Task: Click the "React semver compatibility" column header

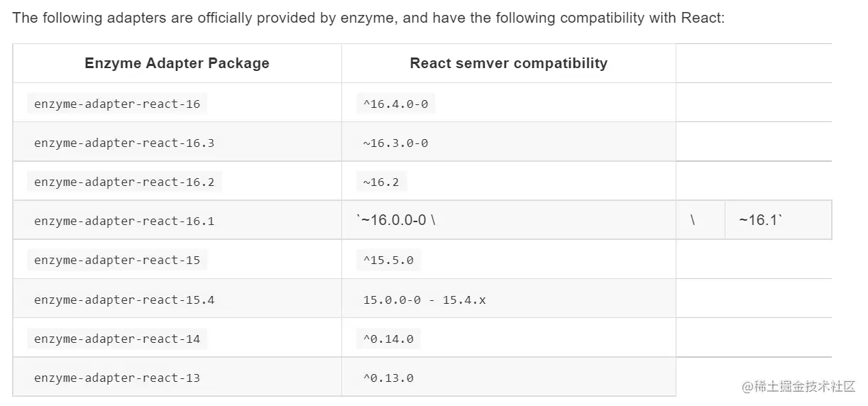Action: tap(508, 63)
